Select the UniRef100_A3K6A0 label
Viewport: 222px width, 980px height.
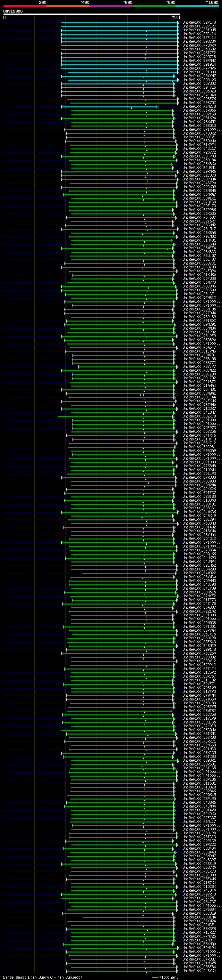(x=199, y=290)
